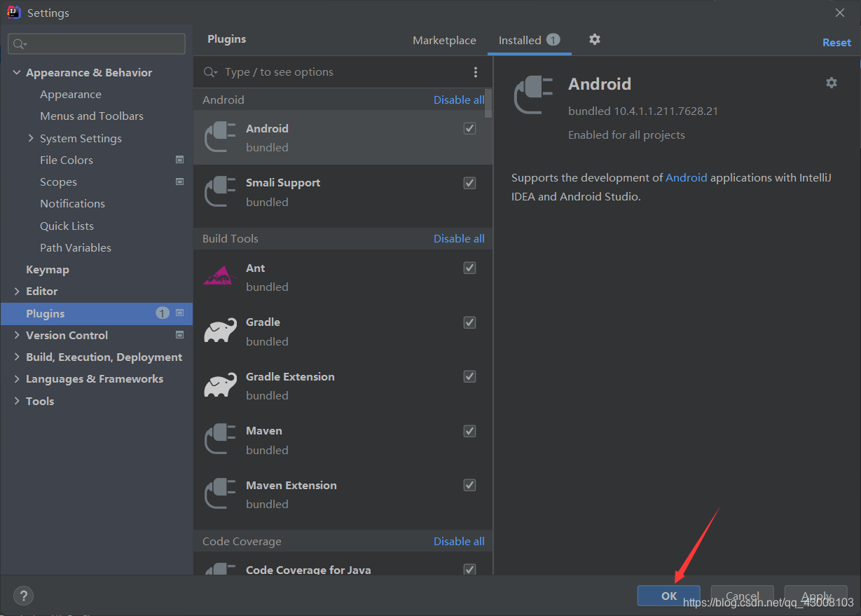The height and width of the screenshot is (616, 861).
Task: Disable all Build Tools plugins
Action: click(x=459, y=238)
